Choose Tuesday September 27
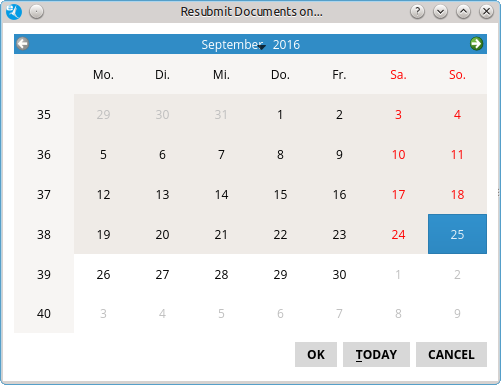The height and width of the screenshot is (385, 501). tap(162, 274)
